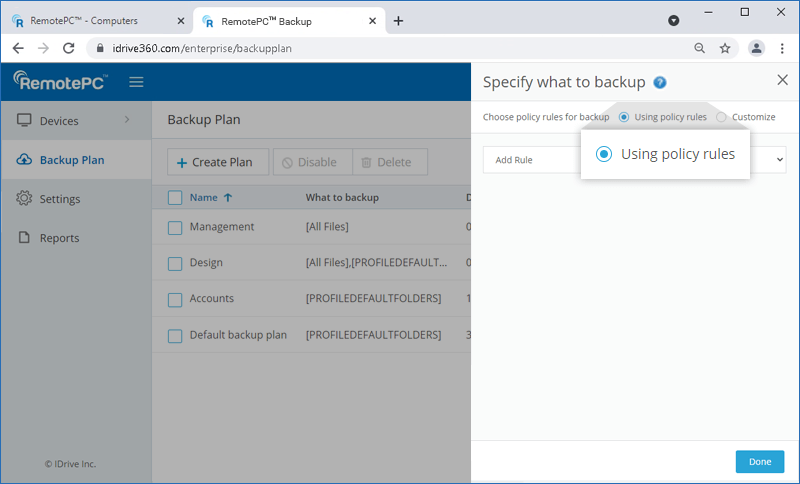Click the hamburger menu icon
Image resolution: width=800 pixels, height=484 pixels.
tap(136, 82)
